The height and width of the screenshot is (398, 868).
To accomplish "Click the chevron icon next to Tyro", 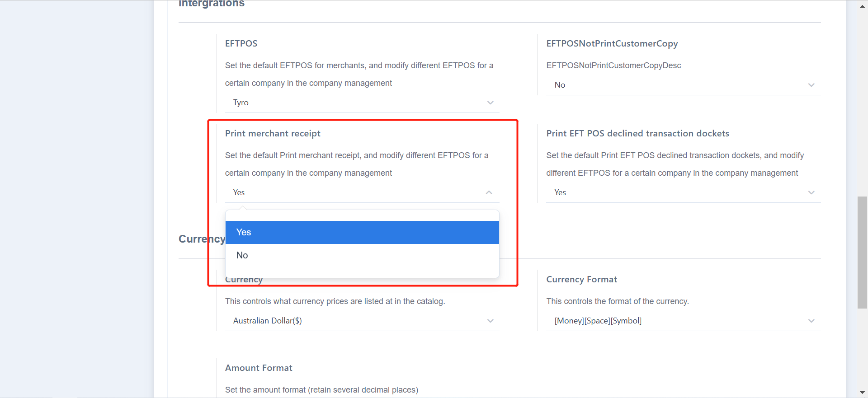I will click(x=491, y=103).
